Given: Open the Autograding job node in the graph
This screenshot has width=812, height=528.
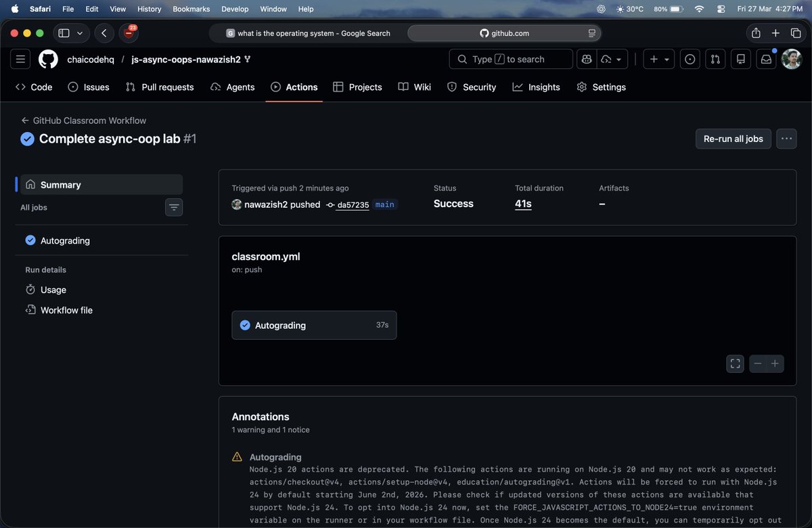Looking at the screenshot, I should tap(314, 325).
